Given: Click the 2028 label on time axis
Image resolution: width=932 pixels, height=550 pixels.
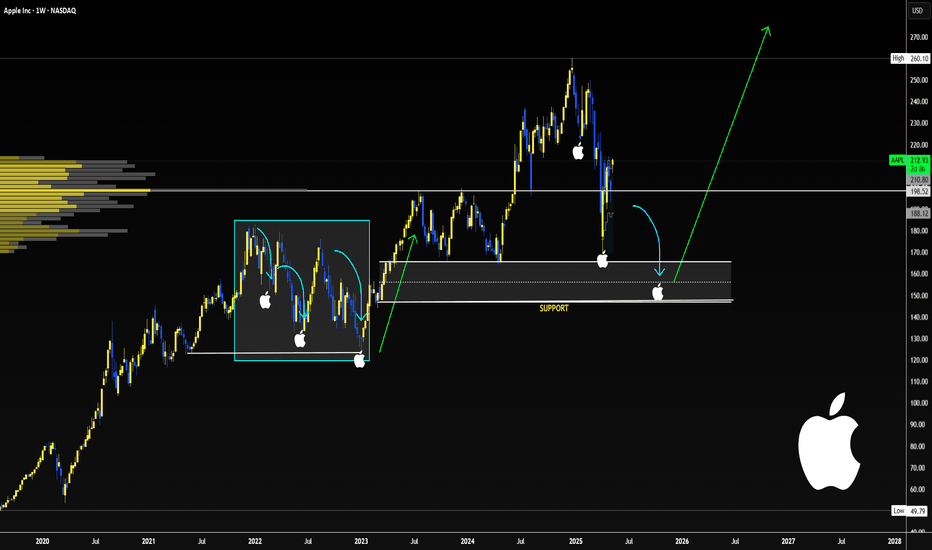Looking at the screenshot, I should [x=894, y=541].
